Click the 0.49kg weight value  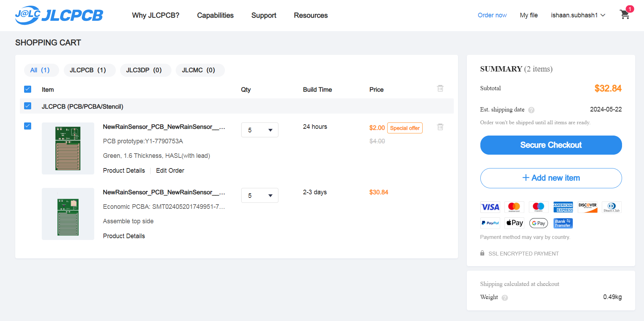(x=612, y=297)
